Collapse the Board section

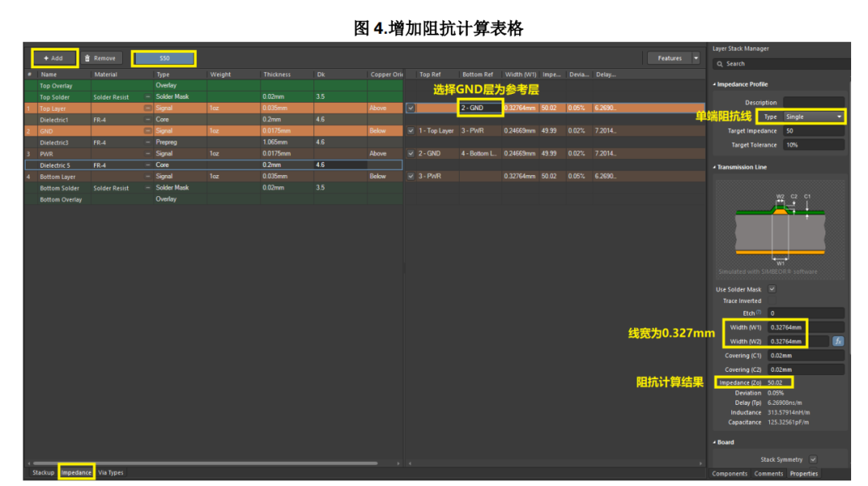[x=714, y=443]
